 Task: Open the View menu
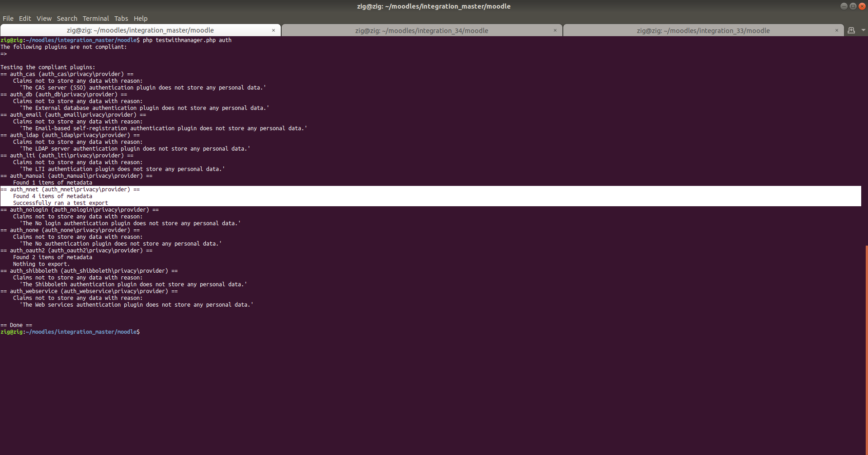pos(44,19)
